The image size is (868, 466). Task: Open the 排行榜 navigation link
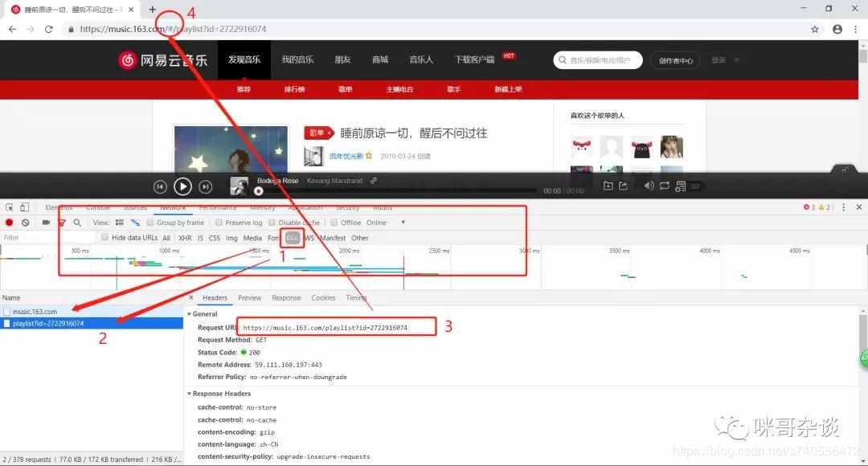(294, 89)
